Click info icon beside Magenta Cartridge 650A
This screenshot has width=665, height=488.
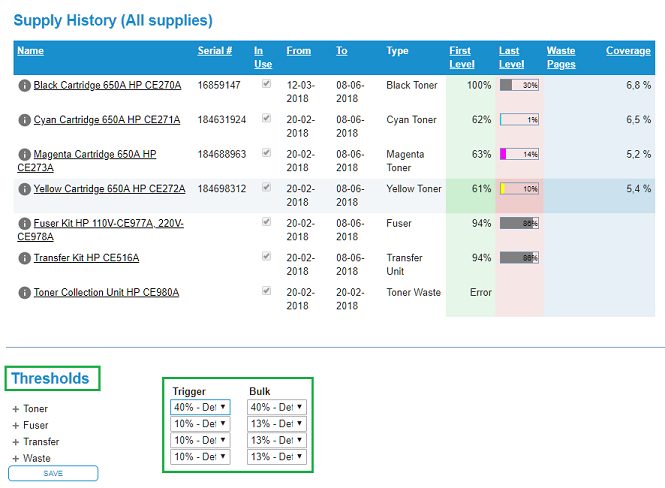pos(24,155)
